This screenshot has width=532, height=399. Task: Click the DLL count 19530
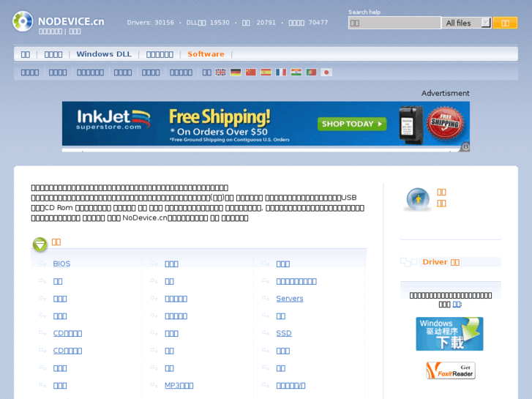coord(208,23)
